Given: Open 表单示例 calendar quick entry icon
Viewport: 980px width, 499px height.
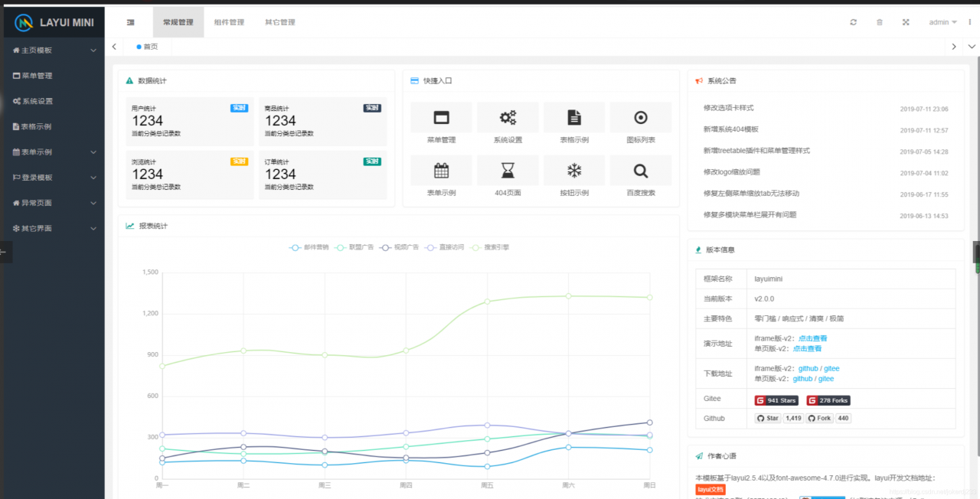Looking at the screenshot, I should click(x=441, y=170).
